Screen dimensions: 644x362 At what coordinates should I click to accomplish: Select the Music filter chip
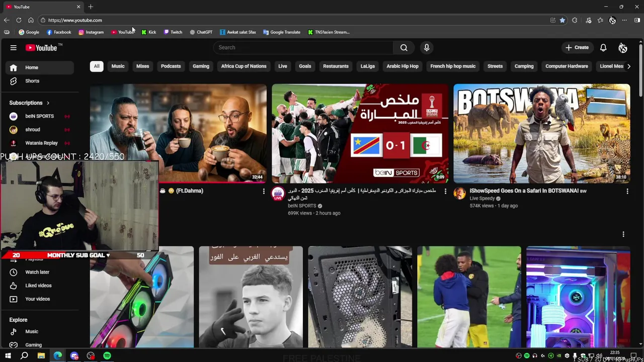coord(118,66)
